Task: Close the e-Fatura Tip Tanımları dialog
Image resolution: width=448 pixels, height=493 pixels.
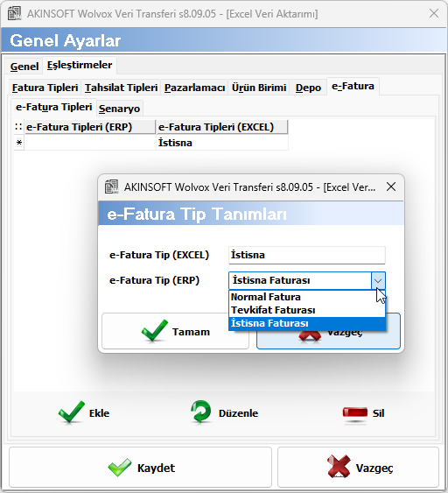Action: (x=391, y=187)
